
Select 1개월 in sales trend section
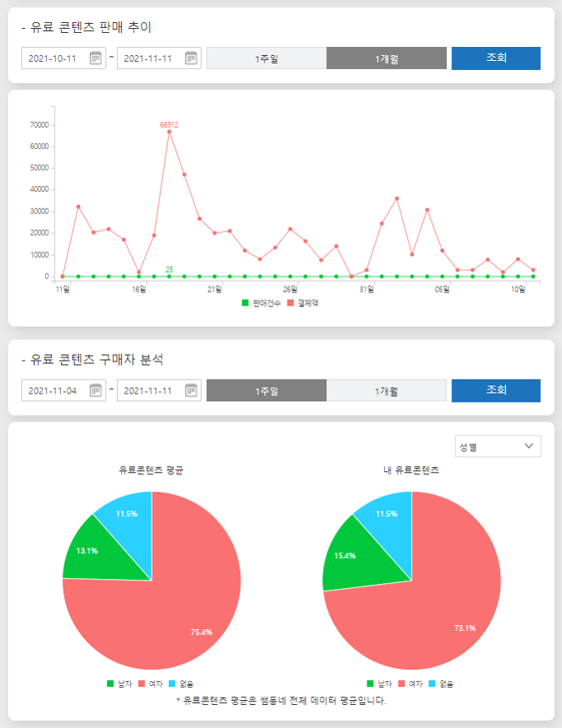point(386,58)
